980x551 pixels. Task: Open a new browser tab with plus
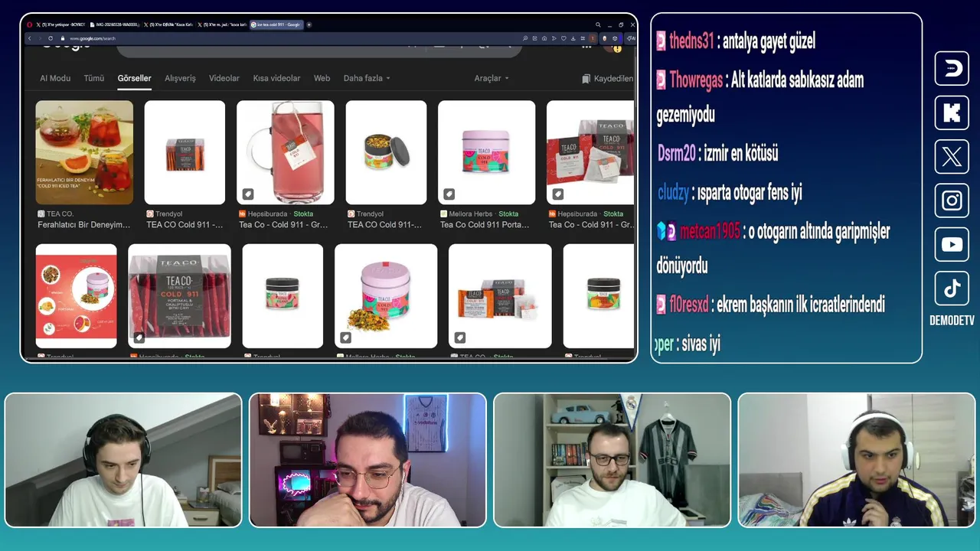pos(309,24)
